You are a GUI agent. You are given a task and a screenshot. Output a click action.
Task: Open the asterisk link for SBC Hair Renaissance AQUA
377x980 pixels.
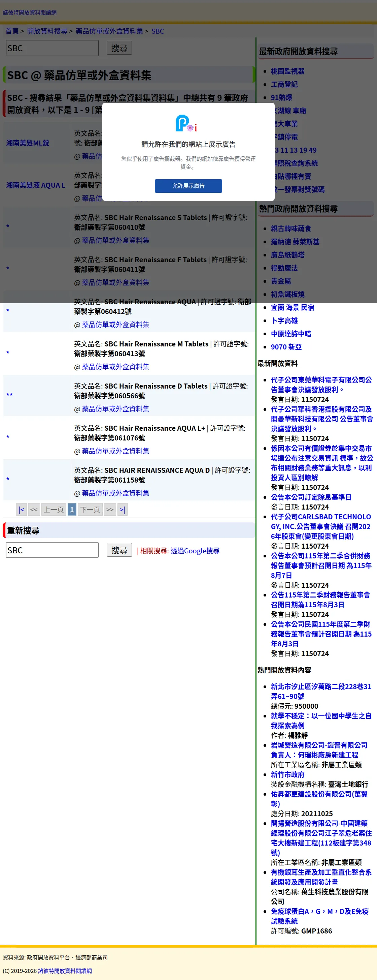click(x=8, y=311)
